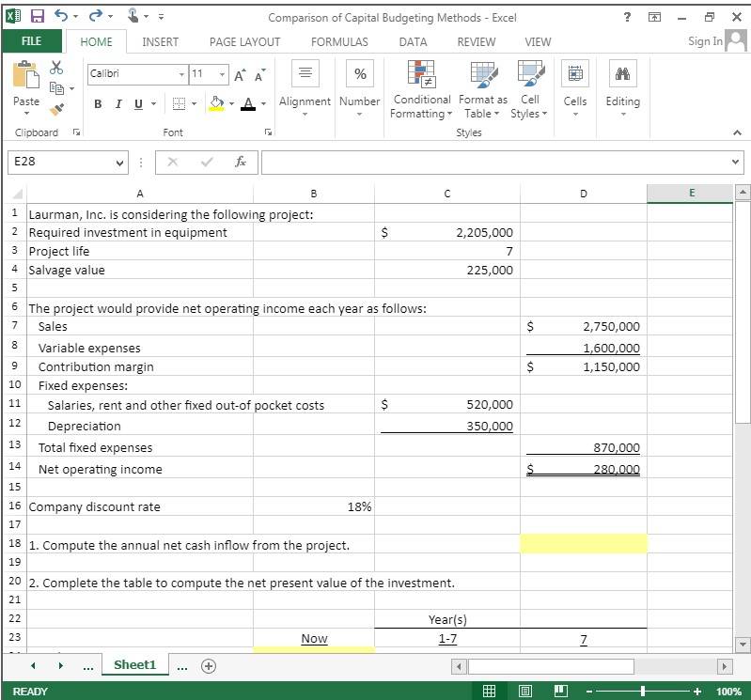Toggle Bold formatting
Screen dimensions: 751x700
point(98,104)
